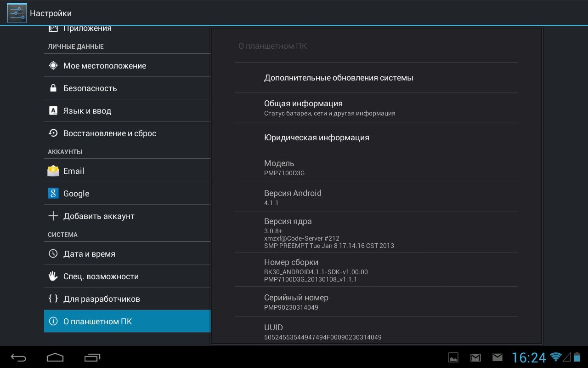Tap the Settings app icon in header
Screen dimensions: 588x368
pos(17,13)
